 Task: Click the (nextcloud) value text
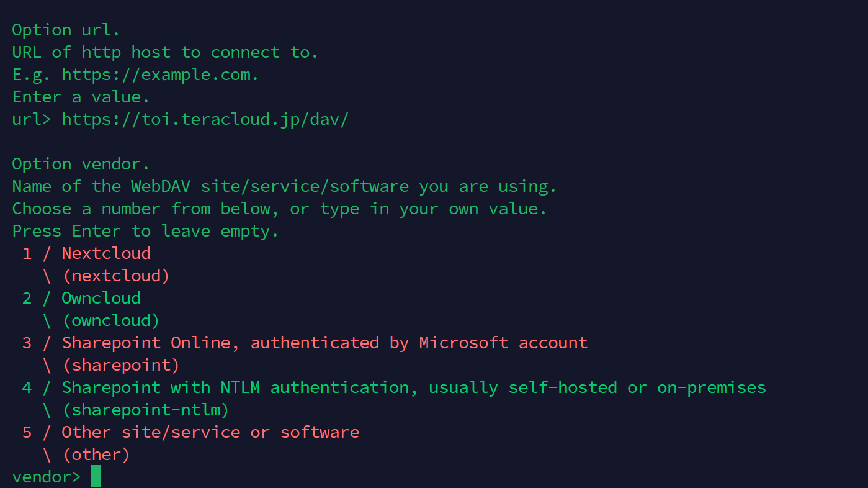[116, 276]
